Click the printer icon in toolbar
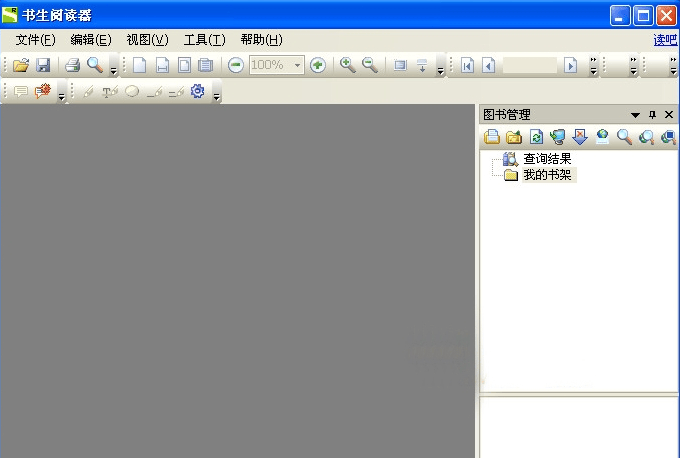The image size is (680, 458). point(72,65)
